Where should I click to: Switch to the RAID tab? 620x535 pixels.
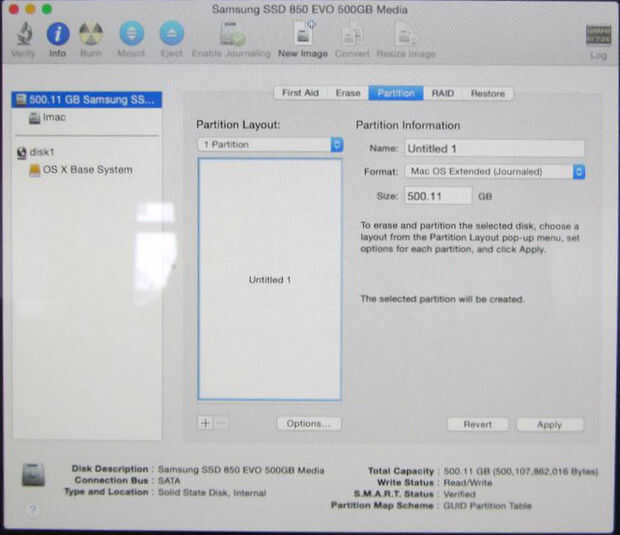443,93
